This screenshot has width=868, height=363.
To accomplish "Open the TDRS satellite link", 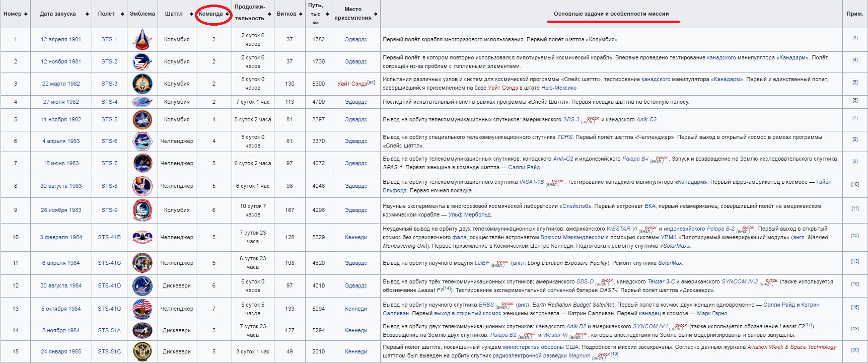I will (565, 137).
